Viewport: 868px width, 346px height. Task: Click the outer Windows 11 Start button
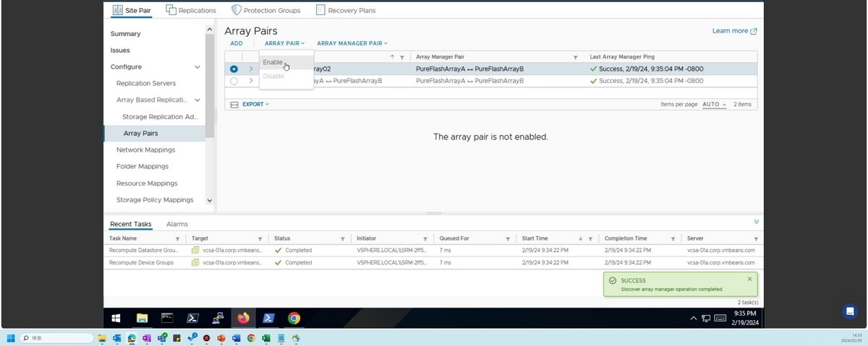coord(11,338)
